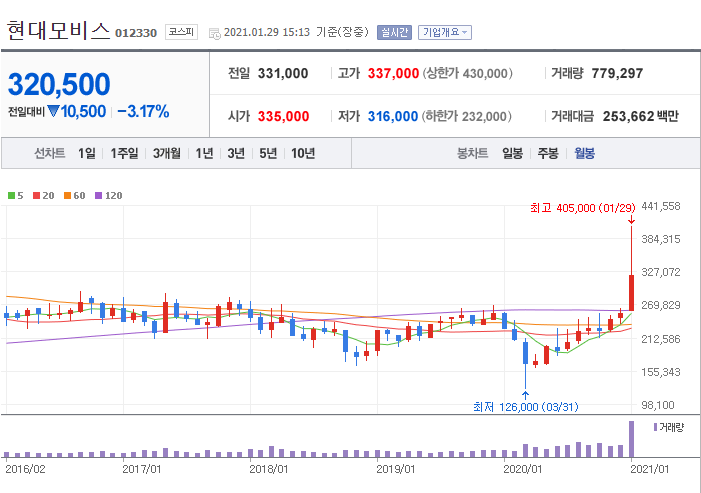Select the 10년 line chart tab
The image size is (701, 493).
pyautogui.click(x=303, y=153)
